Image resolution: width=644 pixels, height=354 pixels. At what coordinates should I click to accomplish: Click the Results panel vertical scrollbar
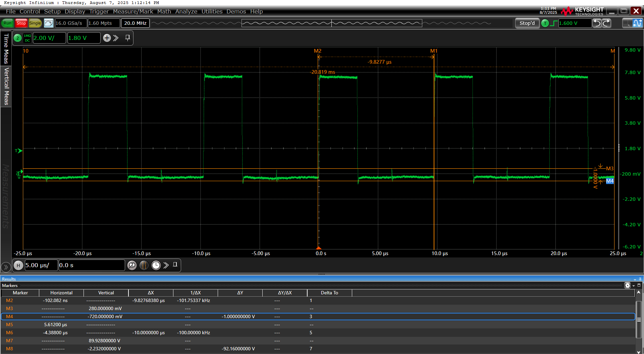639,320
